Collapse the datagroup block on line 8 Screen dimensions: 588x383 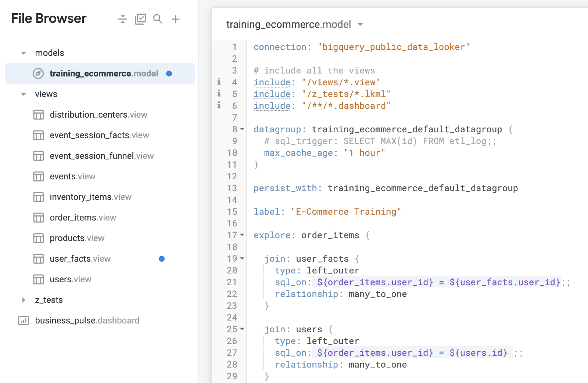[241, 130]
